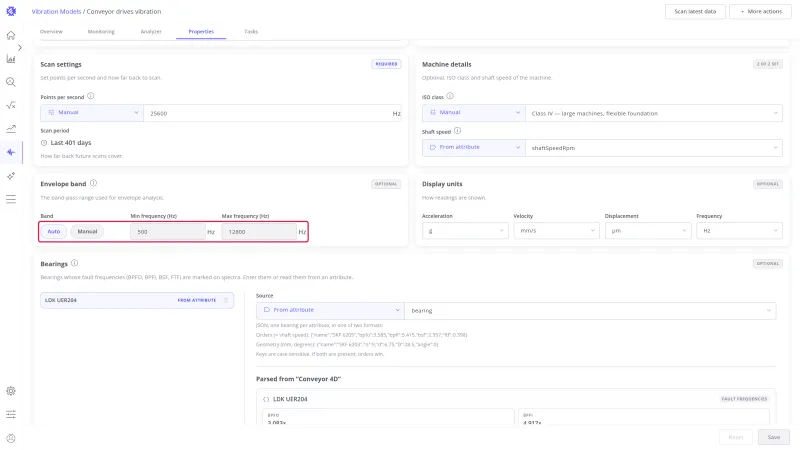800x450 pixels.
Task: Click the Save button
Action: [x=773, y=437]
